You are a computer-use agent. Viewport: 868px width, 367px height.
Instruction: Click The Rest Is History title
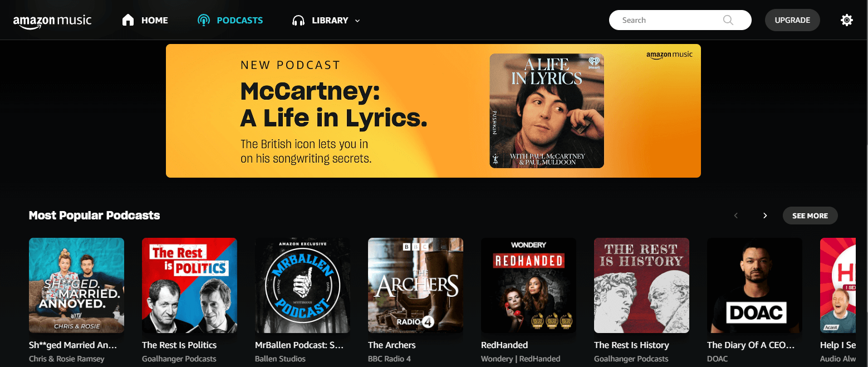(x=631, y=345)
